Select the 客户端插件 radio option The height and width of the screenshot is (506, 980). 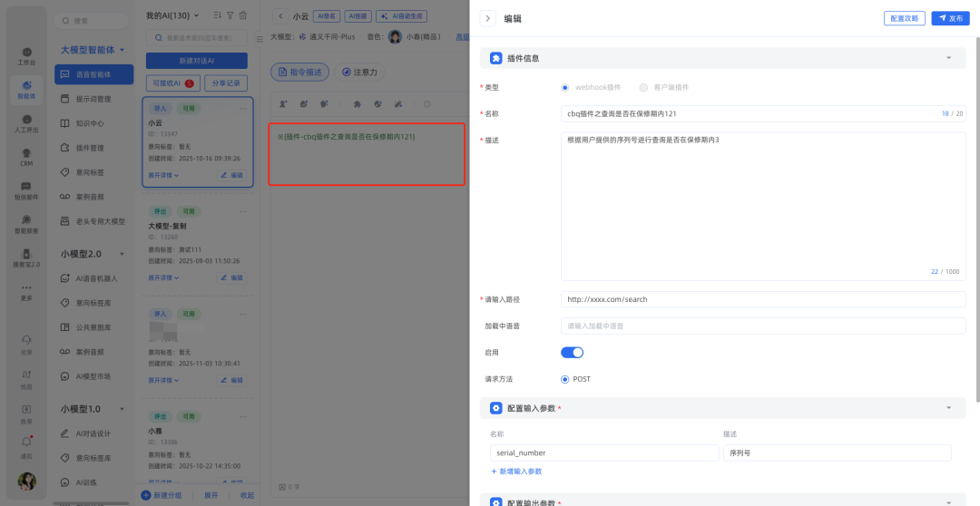[x=643, y=88]
